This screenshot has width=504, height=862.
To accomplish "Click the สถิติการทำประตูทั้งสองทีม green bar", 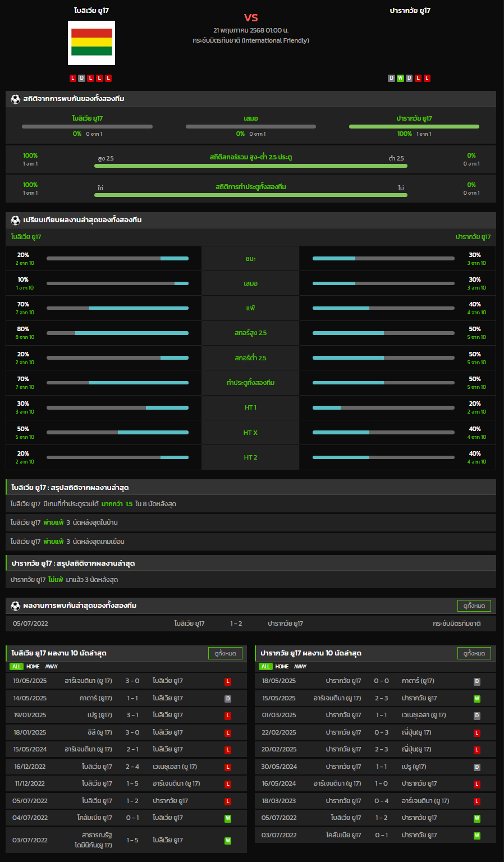I will tap(251, 195).
